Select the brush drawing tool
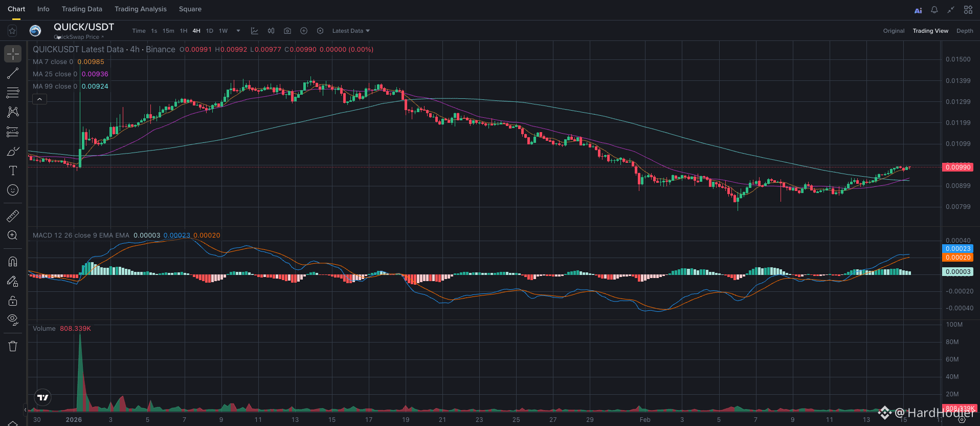 tap(13, 152)
